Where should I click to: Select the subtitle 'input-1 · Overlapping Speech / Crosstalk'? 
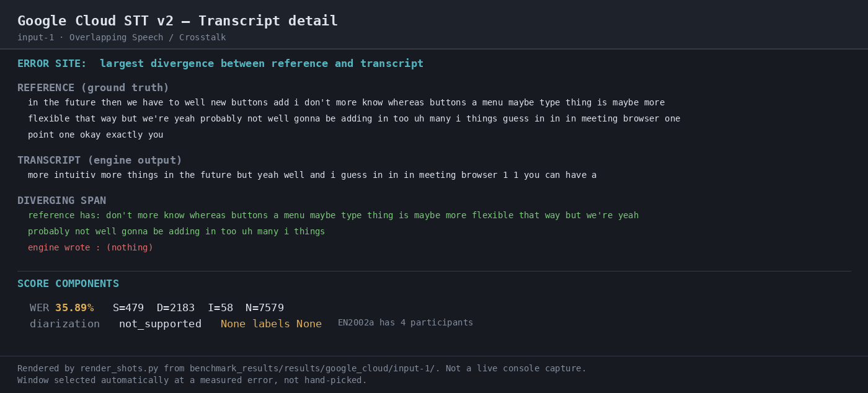[x=122, y=38]
